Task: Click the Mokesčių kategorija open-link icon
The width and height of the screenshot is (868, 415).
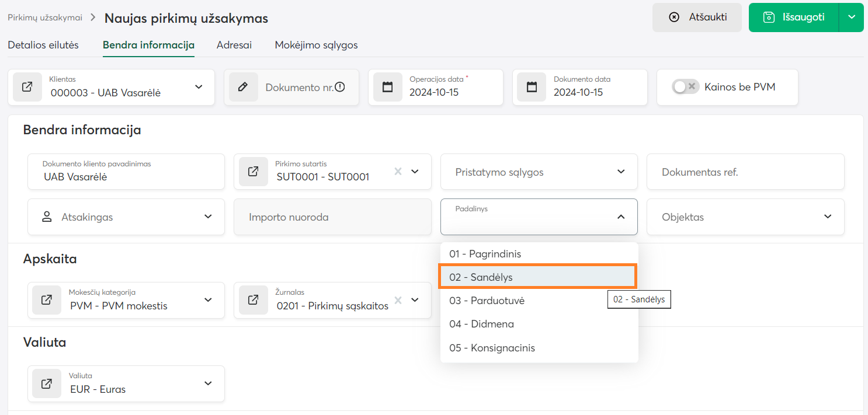Action: point(47,300)
